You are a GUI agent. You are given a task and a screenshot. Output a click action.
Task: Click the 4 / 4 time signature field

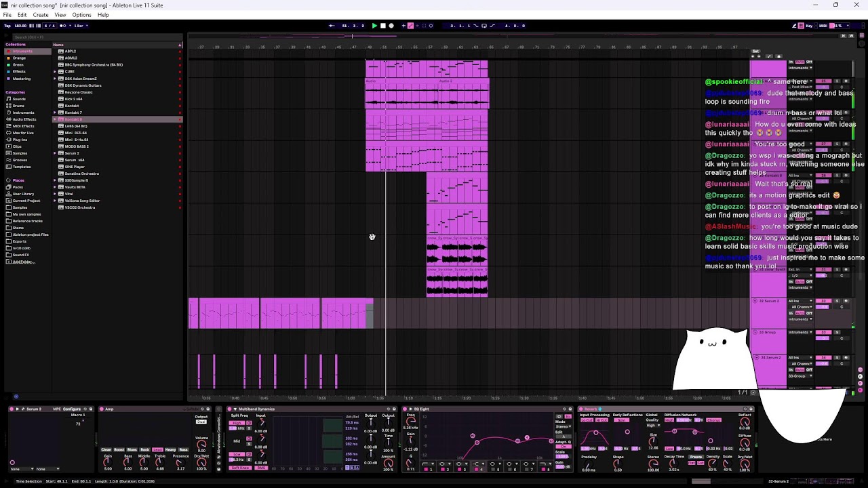point(50,26)
